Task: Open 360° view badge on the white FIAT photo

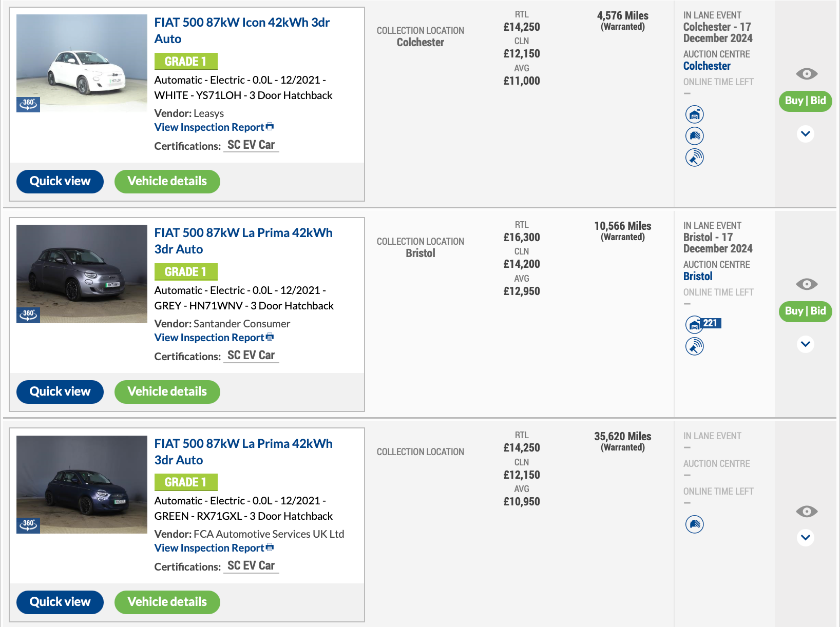Action: coord(28,104)
